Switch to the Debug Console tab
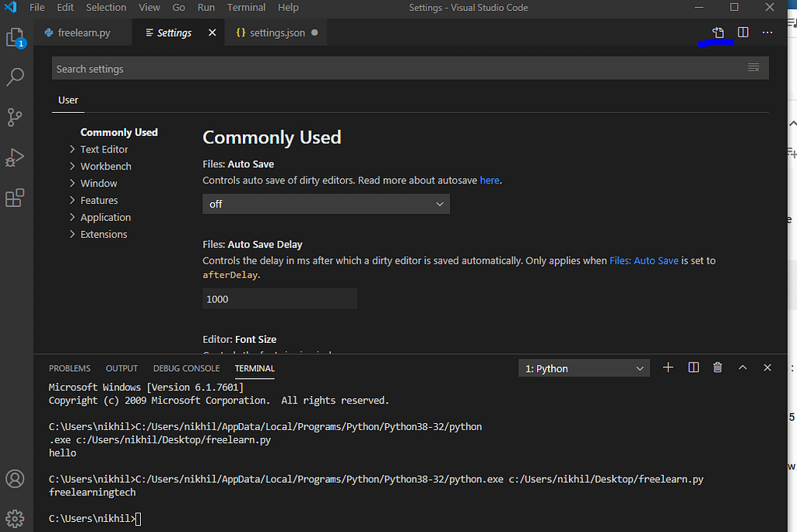Viewport: 797px width, 532px height. pyautogui.click(x=187, y=369)
